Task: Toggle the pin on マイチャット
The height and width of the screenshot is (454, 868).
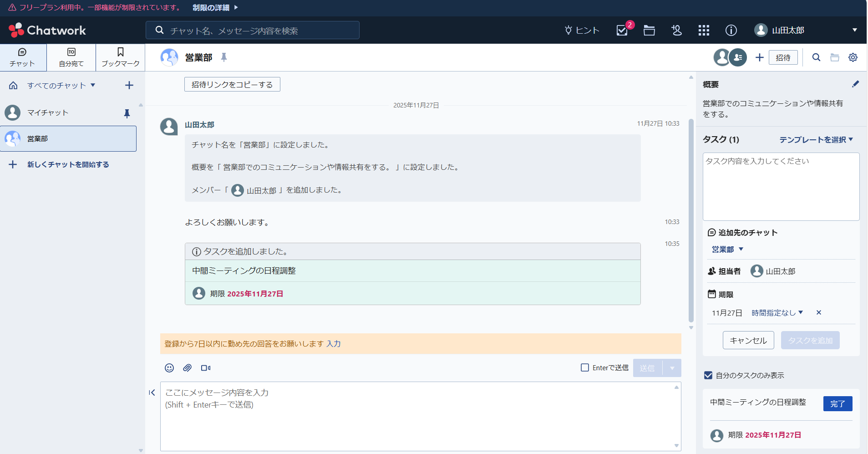Action: pyautogui.click(x=127, y=114)
